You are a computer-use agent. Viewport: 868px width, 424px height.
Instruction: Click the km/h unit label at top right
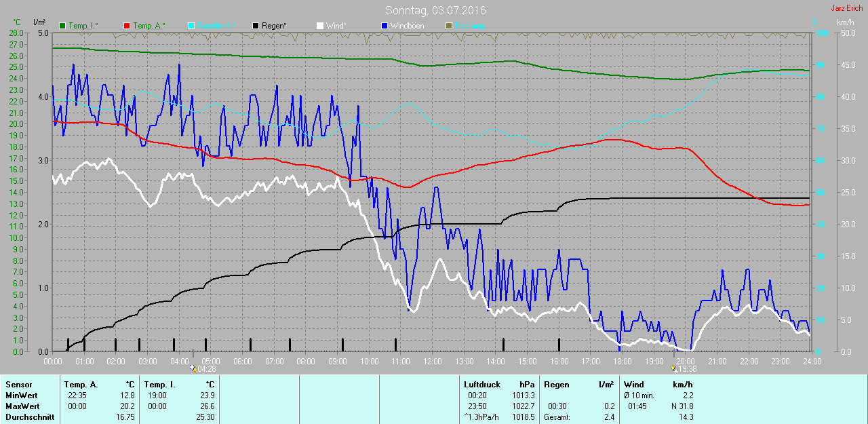pos(845,22)
